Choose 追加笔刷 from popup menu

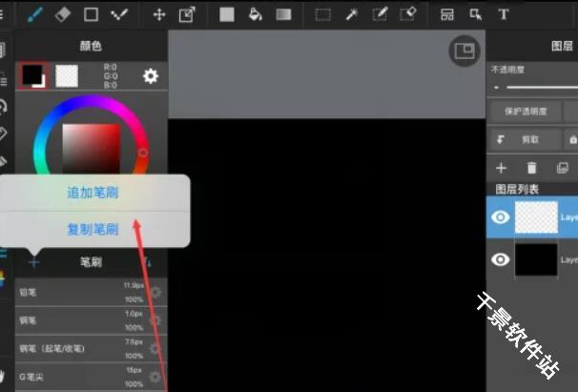(93, 193)
